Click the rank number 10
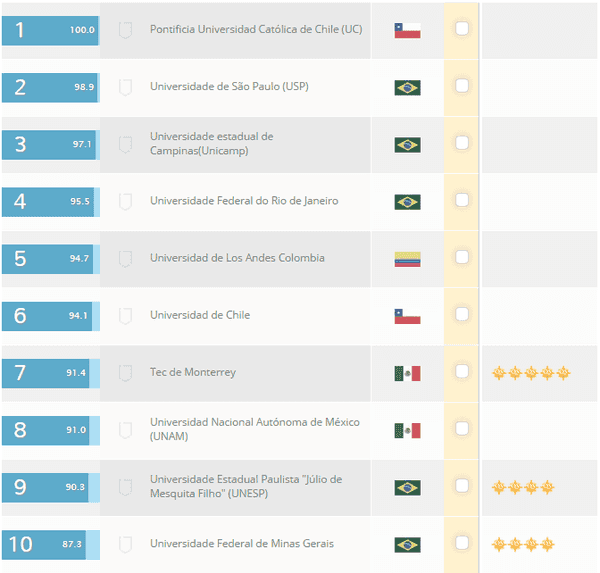The image size is (600, 573). point(21,544)
